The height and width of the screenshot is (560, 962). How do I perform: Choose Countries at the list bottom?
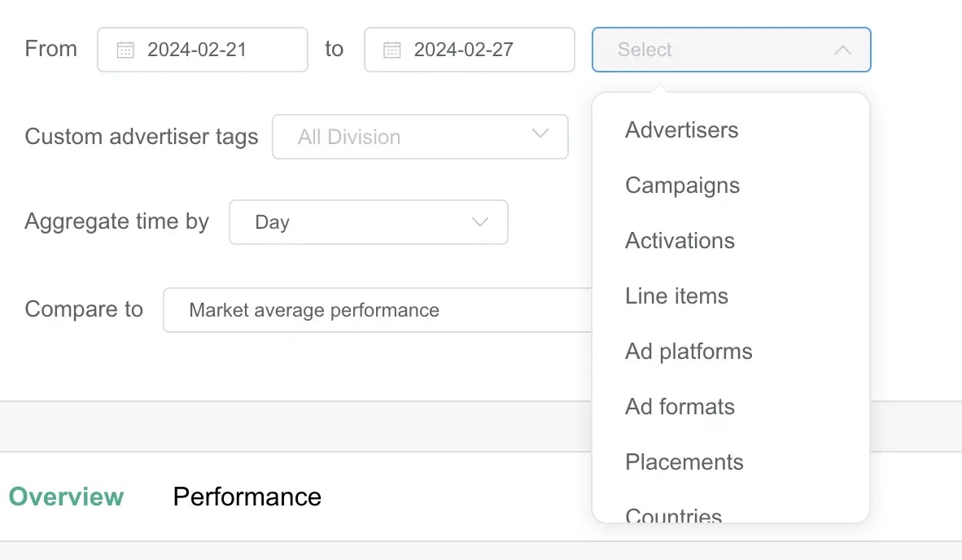point(674,514)
